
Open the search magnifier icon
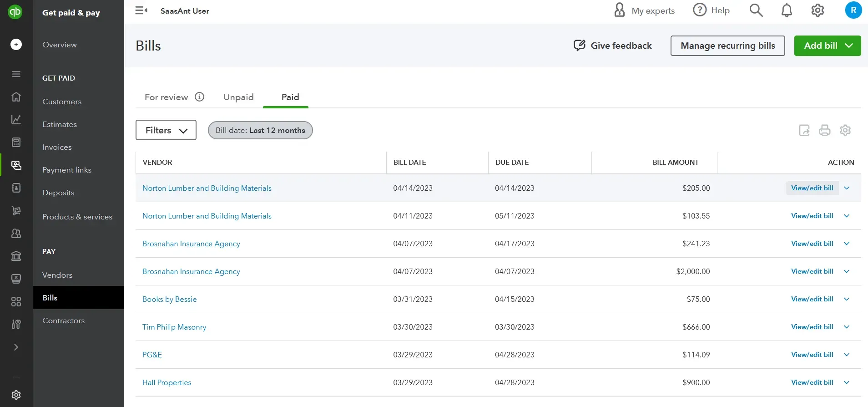coord(756,10)
